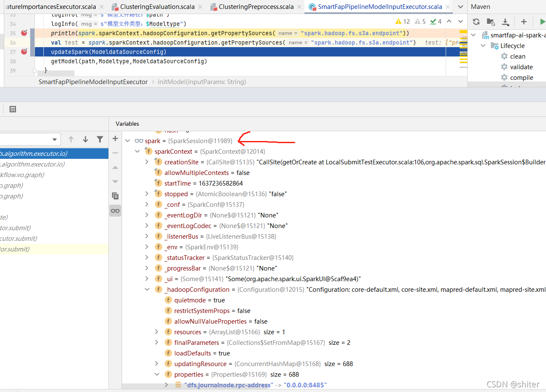Remove the selected watch with minus icon

(115, 153)
